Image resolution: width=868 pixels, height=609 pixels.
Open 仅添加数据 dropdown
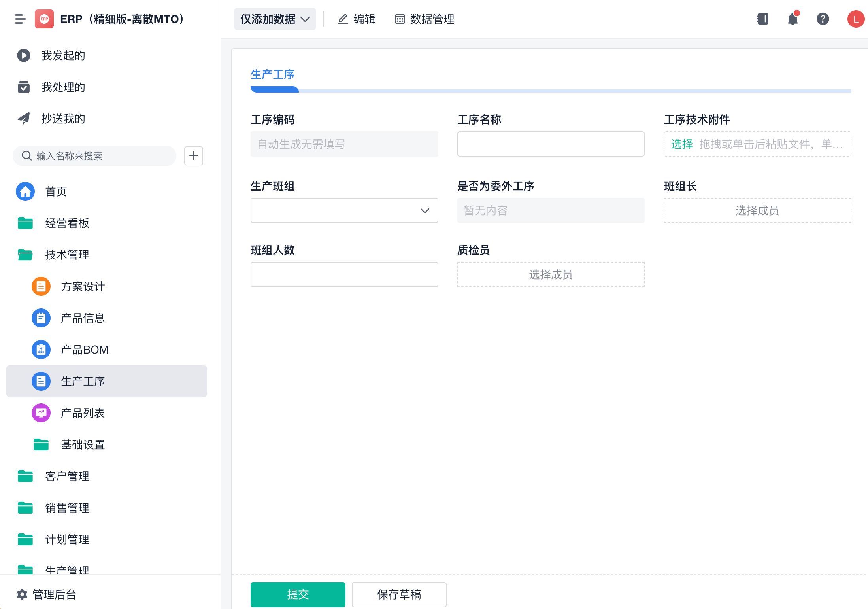coord(275,19)
